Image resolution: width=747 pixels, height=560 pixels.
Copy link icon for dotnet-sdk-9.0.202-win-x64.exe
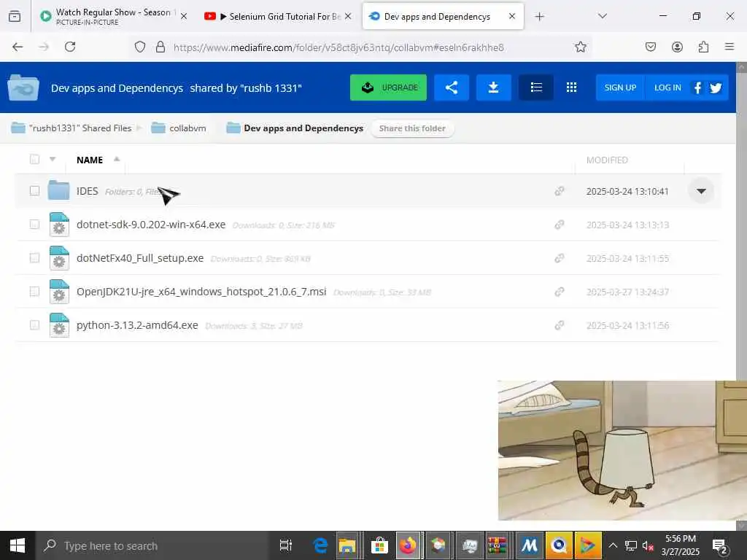click(x=560, y=225)
